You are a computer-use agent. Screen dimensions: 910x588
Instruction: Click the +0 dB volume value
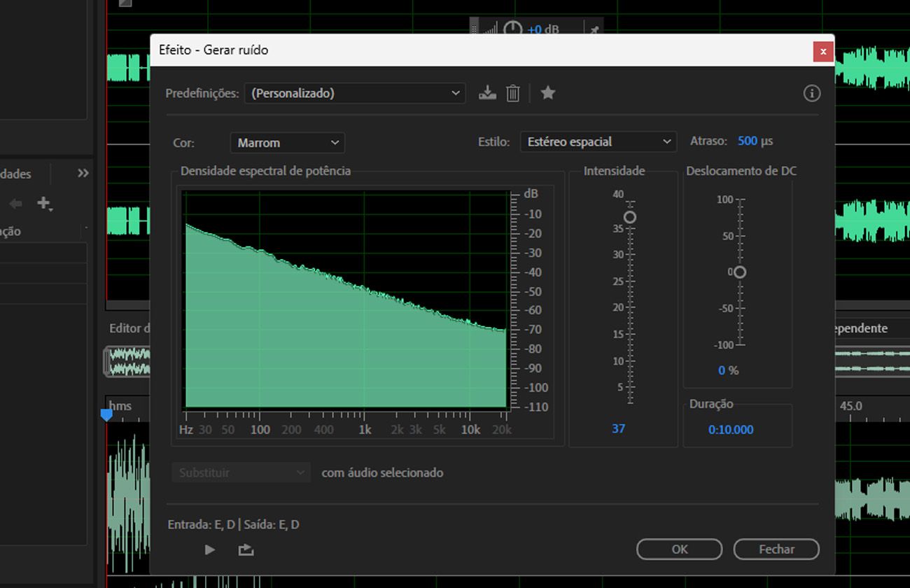[543, 29]
